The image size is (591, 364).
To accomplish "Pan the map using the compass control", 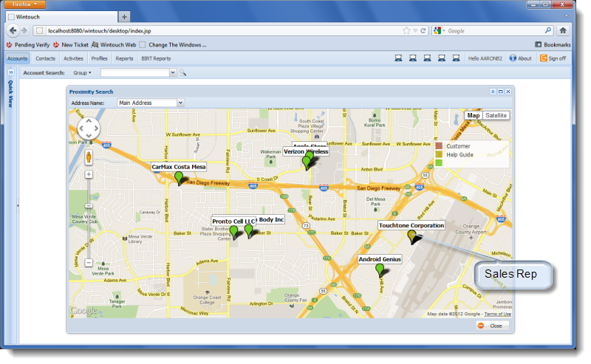I will pos(89,128).
